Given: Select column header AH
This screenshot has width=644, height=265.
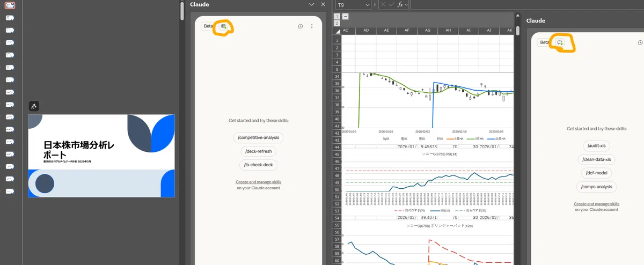Looking at the screenshot, I should point(448,31).
